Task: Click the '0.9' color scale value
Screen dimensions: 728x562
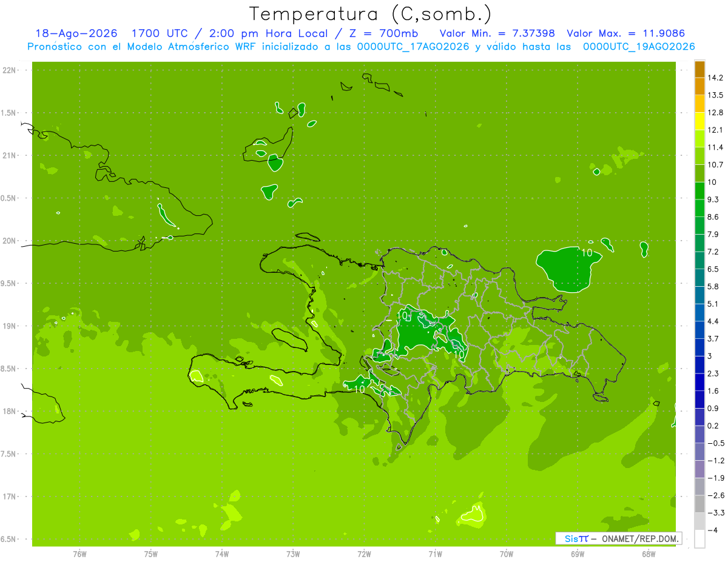Action: tap(713, 408)
